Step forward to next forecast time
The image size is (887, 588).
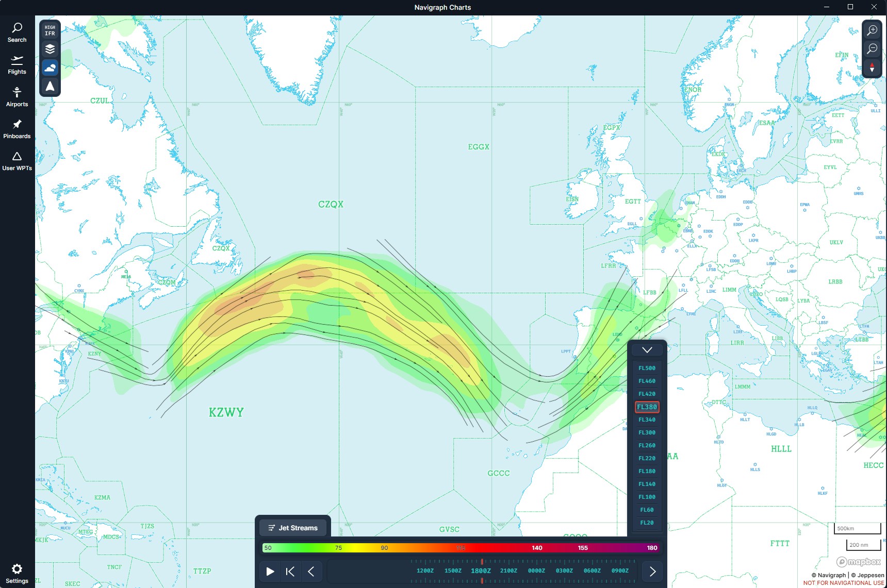tap(652, 571)
